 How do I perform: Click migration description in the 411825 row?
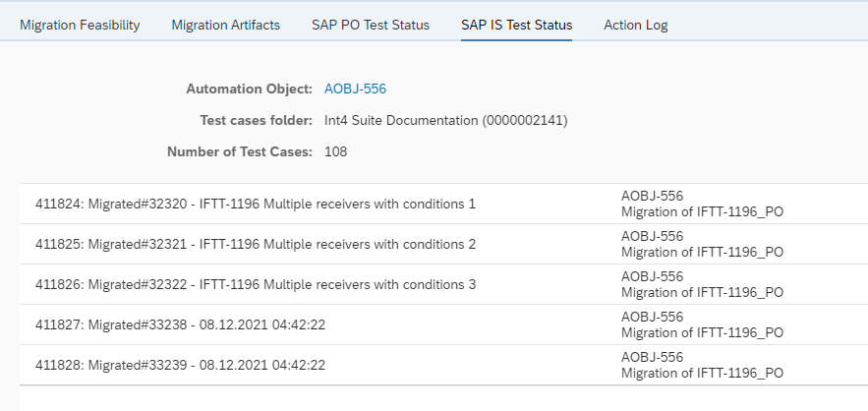[x=702, y=252]
